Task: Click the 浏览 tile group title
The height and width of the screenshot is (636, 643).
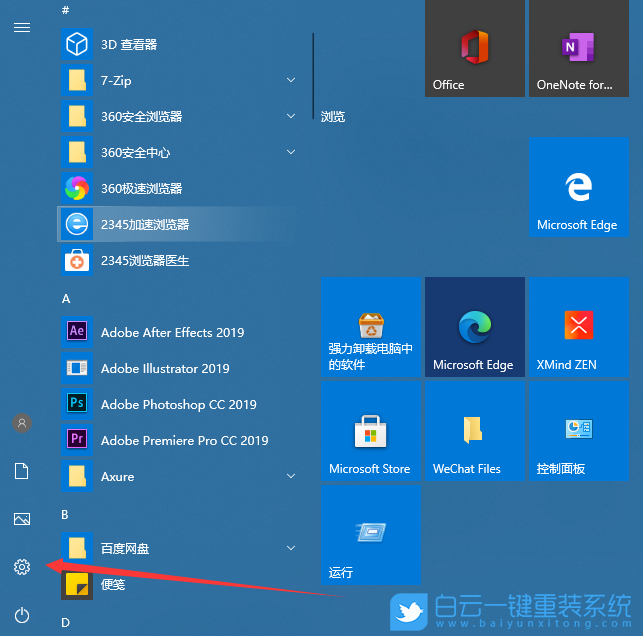Action: click(333, 117)
